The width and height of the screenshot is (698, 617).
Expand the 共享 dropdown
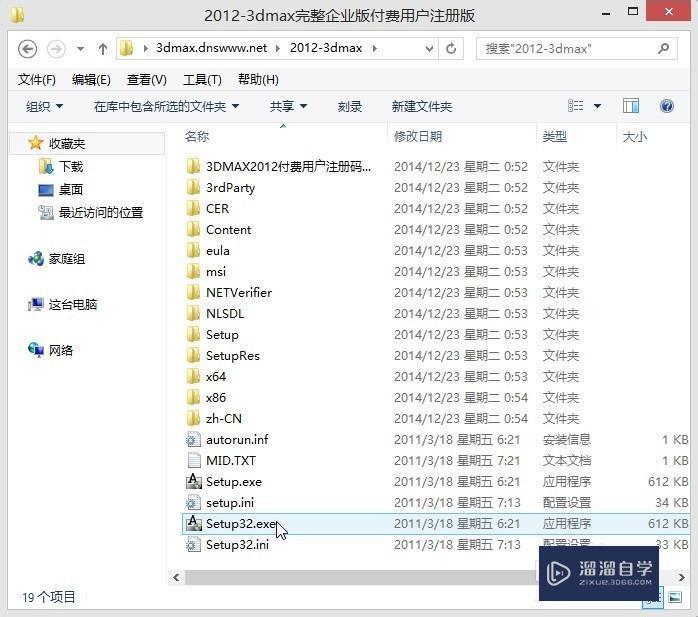point(288,106)
